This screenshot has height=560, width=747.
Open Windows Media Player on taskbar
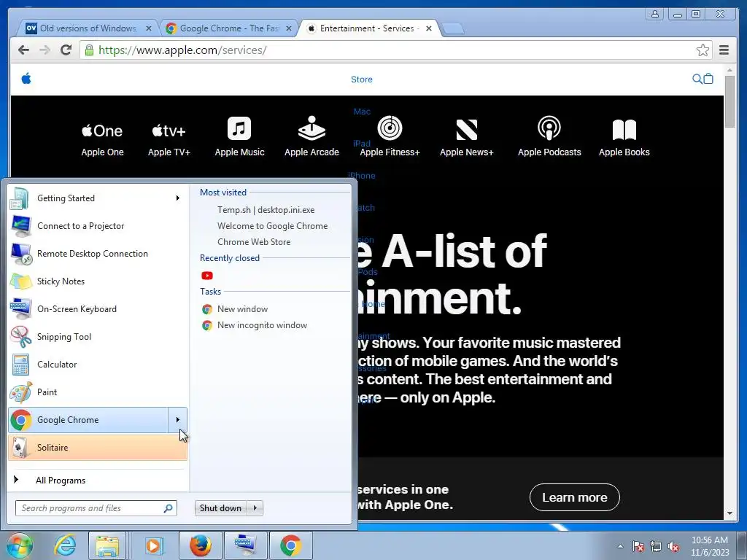point(153,545)
